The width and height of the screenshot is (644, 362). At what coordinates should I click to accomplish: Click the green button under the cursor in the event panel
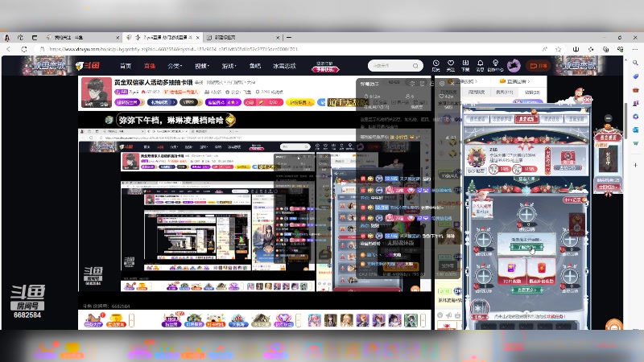526,248
